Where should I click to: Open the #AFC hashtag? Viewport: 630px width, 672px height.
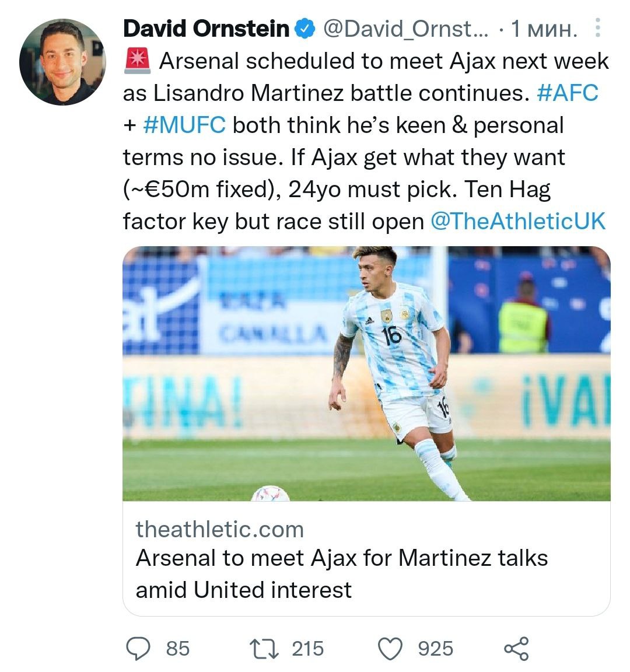pyautogui.click(x=567, y=93)
